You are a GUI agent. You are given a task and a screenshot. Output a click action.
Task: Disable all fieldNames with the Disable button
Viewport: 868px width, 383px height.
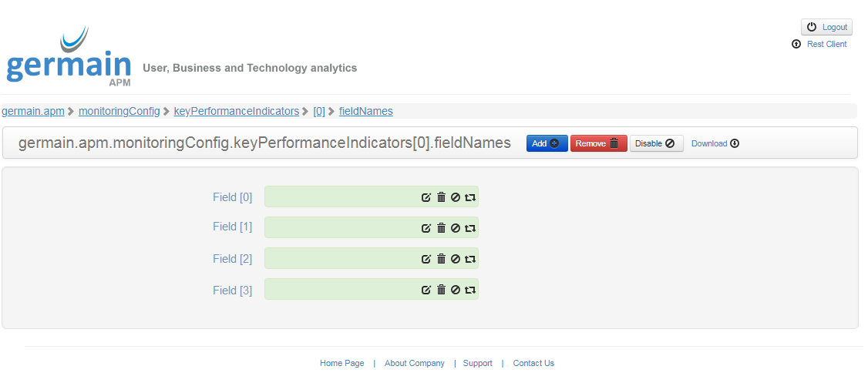[x=656, y=143]
